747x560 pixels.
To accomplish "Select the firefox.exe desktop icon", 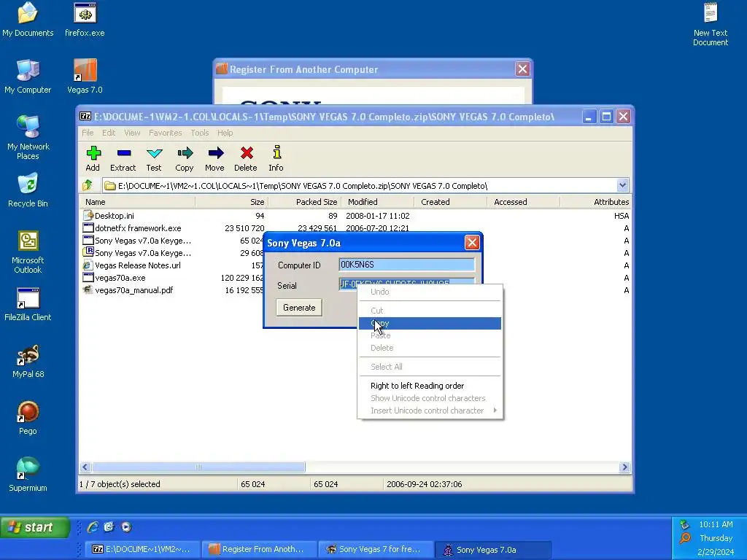I will tap(85, 20).
